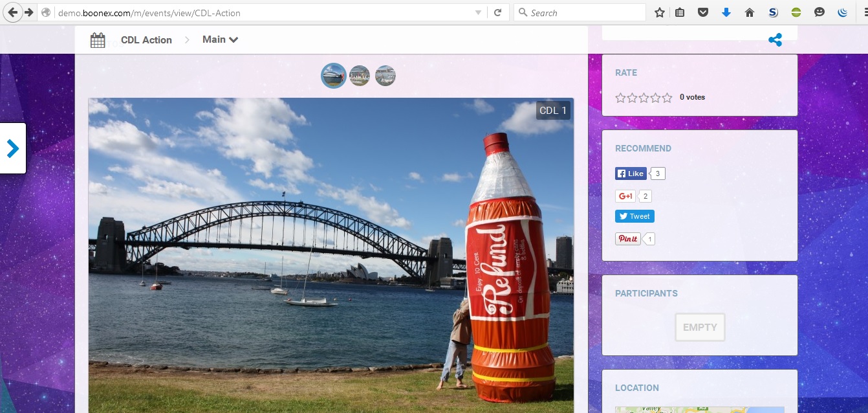Expand the Main dropdown menu
This screenshot has height=413, width=868.
[x=220, y=39]
